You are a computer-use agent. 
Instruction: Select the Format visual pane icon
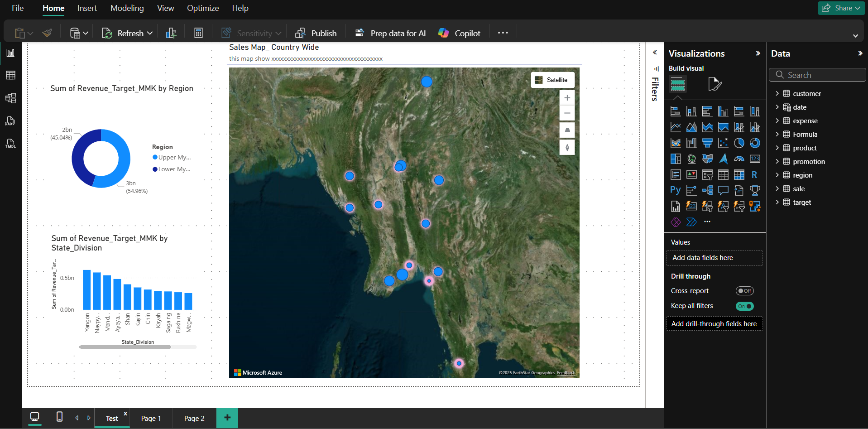tap(715, 84)
